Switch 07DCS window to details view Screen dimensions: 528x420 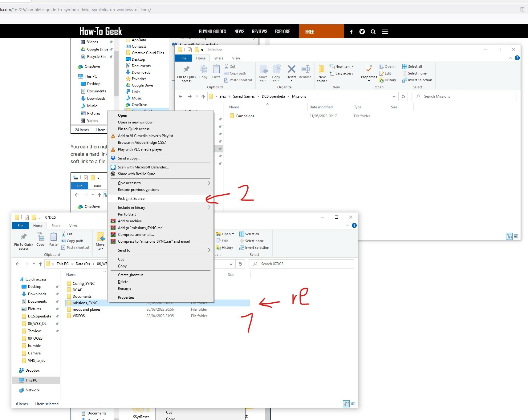coord(346,404)
